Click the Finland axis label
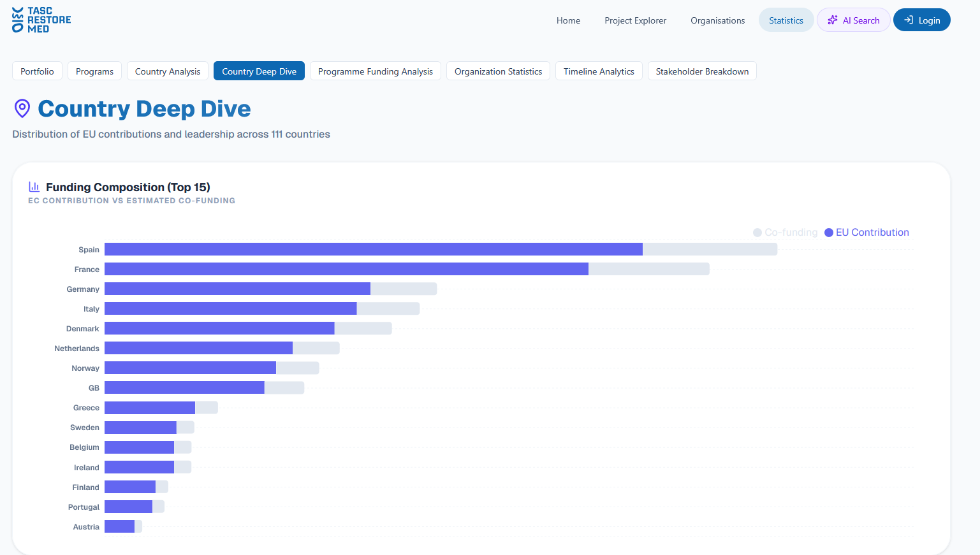Image resolution: width=980 pixels, height=555 pixels. click(85, 487)
